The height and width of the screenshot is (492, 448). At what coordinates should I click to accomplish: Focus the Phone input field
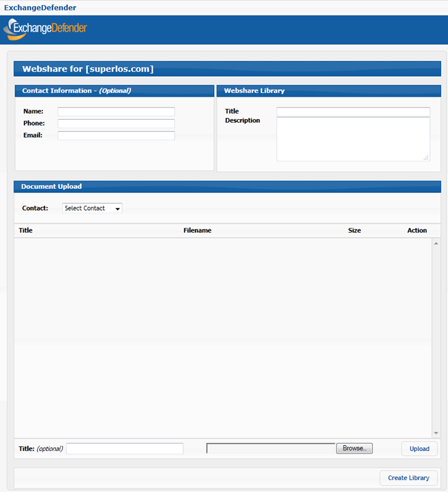116,124
